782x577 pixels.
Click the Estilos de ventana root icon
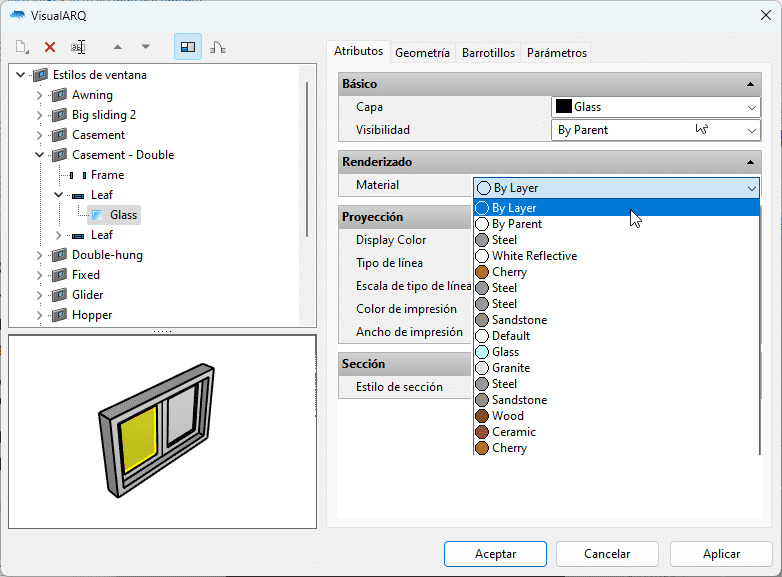tap(40, 75)
